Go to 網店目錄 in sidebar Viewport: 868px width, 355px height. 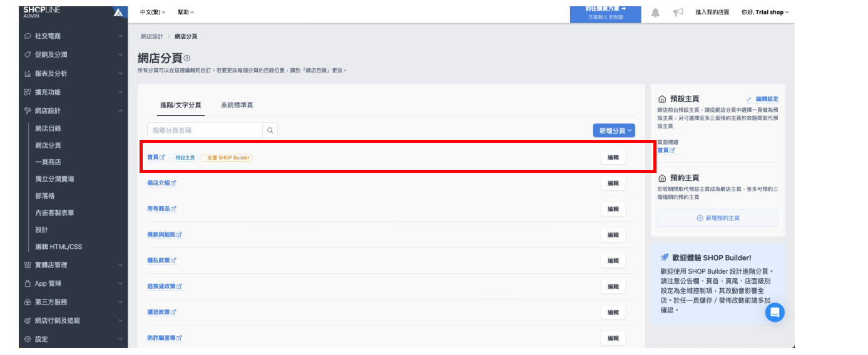[48, 128]
